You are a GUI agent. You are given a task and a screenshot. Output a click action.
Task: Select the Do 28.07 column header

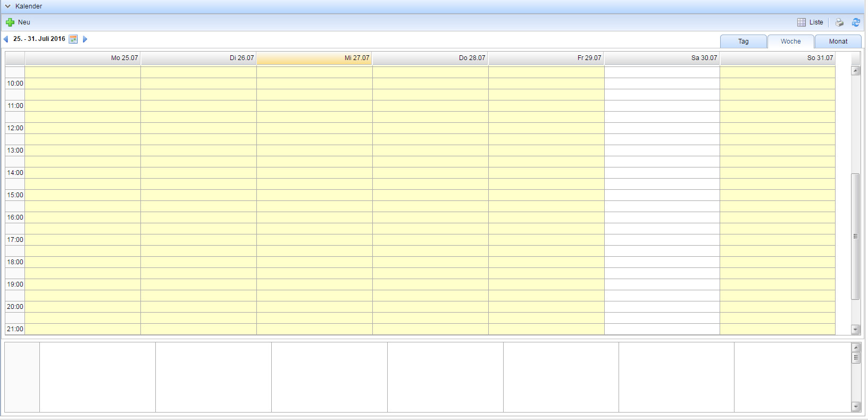click(430, 58)
